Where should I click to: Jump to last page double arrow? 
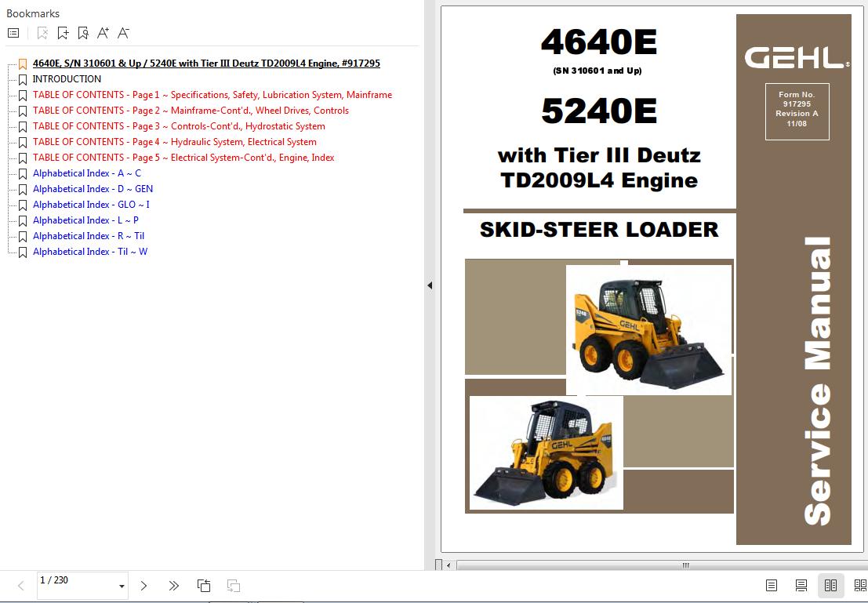[174, 586]
